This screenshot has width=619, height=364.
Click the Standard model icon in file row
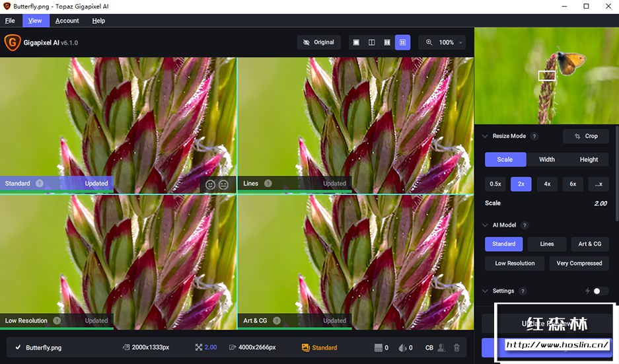306,347
